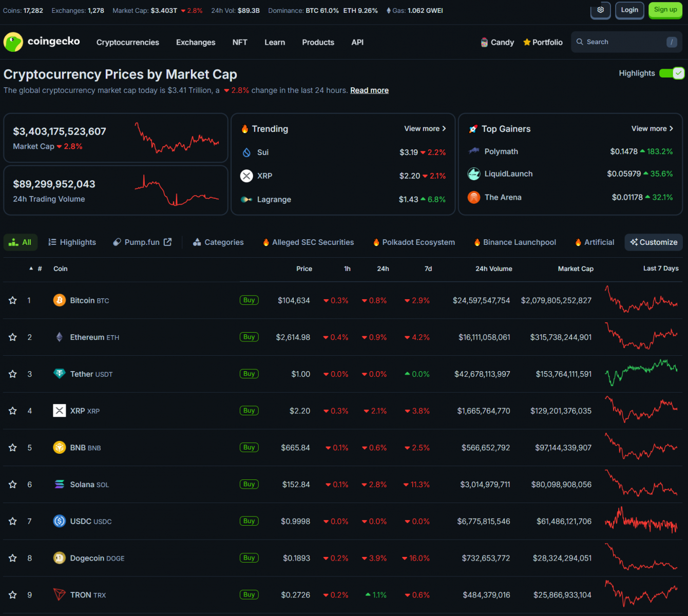Favorite Bitcoin with the star toggle
The width and height of the screenshot is (688, 616).
click(x=13, y=300)
